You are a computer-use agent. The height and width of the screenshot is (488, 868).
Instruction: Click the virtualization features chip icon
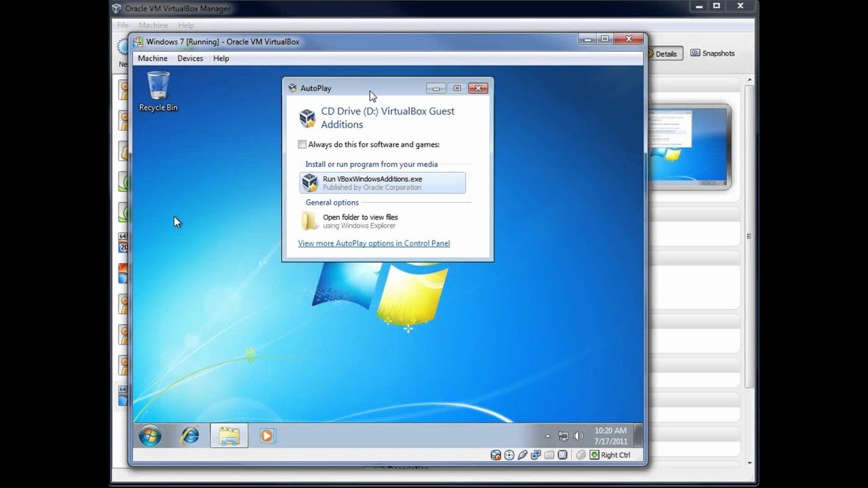[x=562, y=455]
